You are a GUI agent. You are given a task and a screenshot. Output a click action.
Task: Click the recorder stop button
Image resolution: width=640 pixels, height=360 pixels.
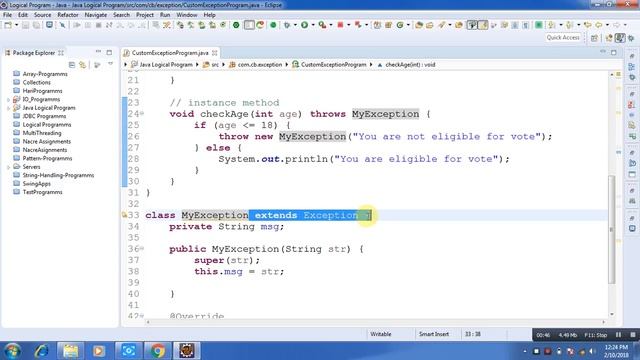[x=633, y=335]
